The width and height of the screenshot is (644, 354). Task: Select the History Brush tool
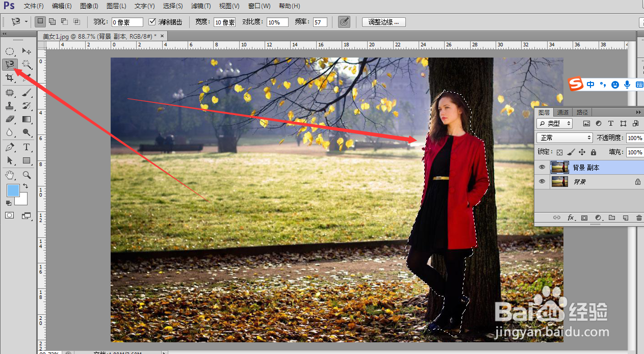[x=27, y=106]
